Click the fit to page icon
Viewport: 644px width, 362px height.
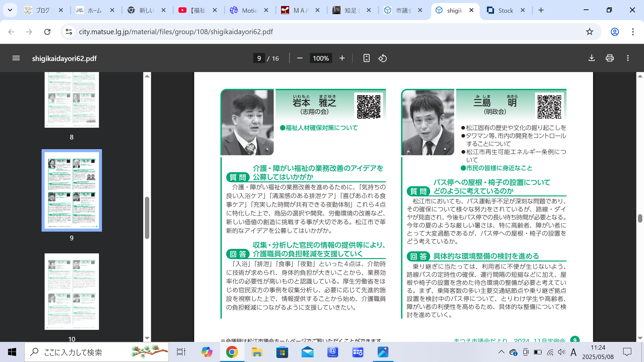[366, 58]
